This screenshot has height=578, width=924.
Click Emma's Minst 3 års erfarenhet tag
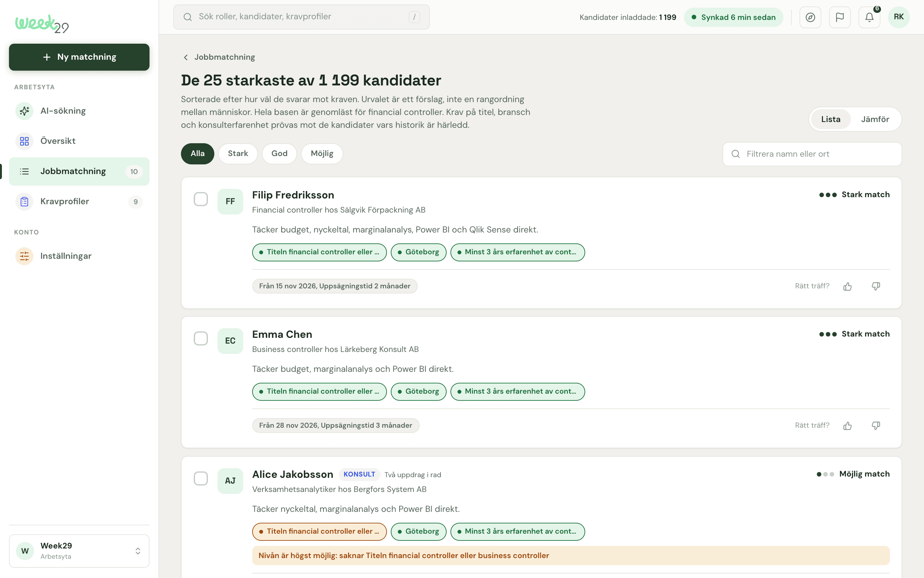tap(518, 392)
